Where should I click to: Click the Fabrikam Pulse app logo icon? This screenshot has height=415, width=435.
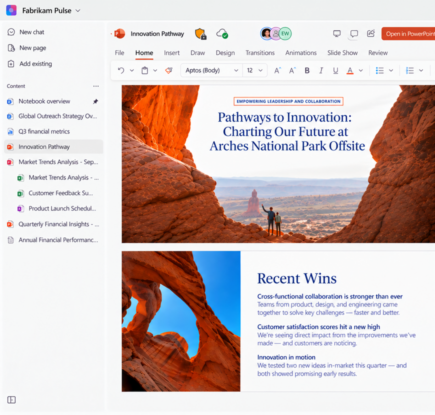pyautogui.click(x=11, y=10)
